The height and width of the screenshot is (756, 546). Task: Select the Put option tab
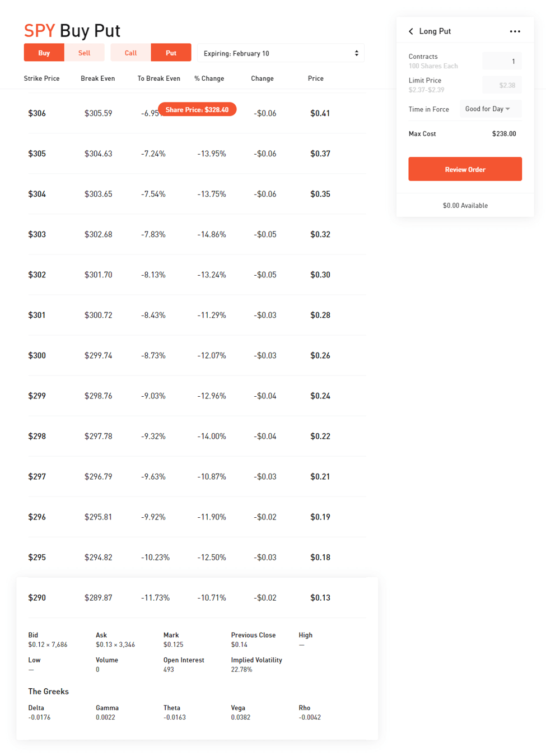pyautogui.click(x=171, y=53)
